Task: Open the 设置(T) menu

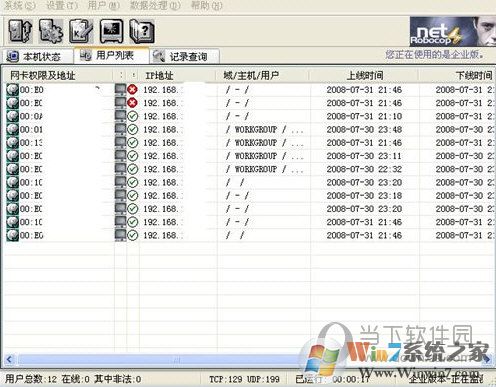Action: coord(62,6)
